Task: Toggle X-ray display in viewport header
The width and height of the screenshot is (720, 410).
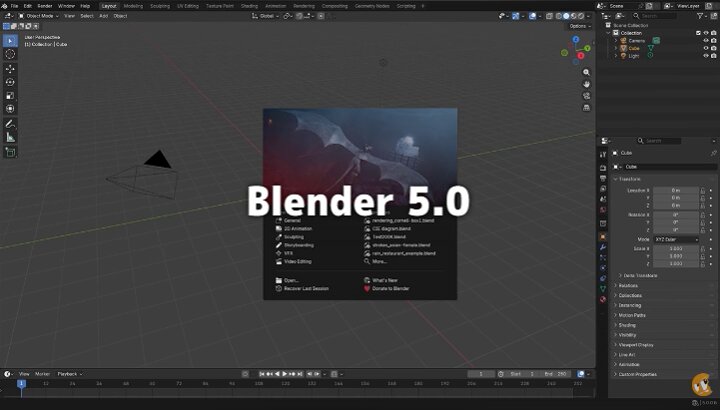Action: click(x=549, y=16)
